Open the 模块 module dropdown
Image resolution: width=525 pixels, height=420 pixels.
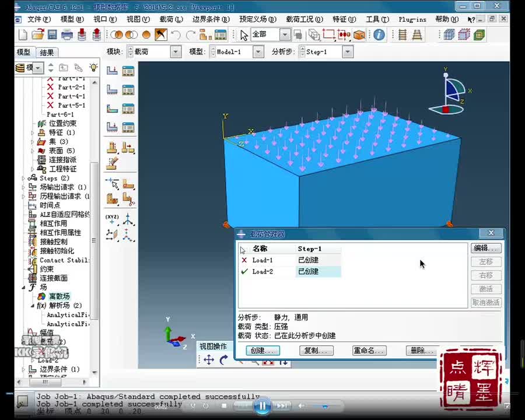coord(176,52)
